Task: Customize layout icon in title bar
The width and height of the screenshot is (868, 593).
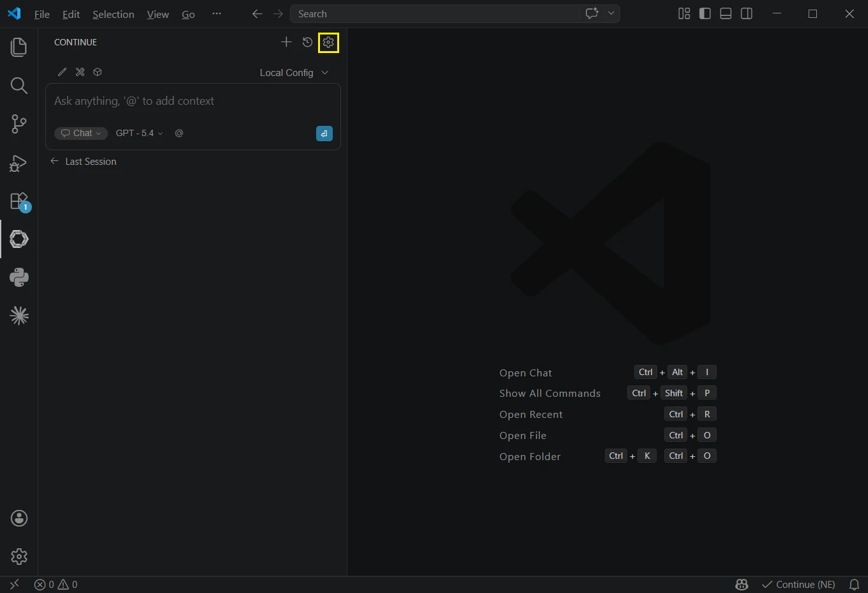Action: click(x=684, y=13)
